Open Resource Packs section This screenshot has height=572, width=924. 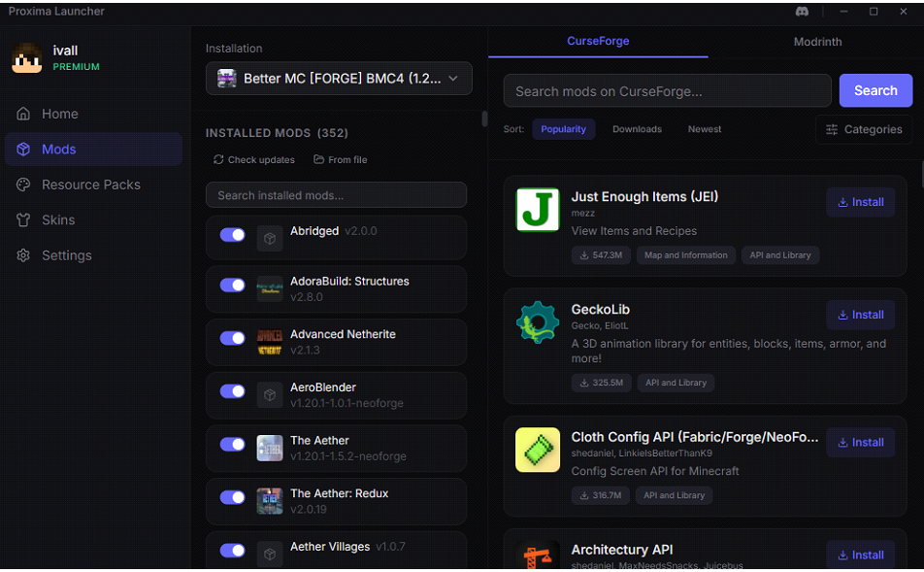93,185
